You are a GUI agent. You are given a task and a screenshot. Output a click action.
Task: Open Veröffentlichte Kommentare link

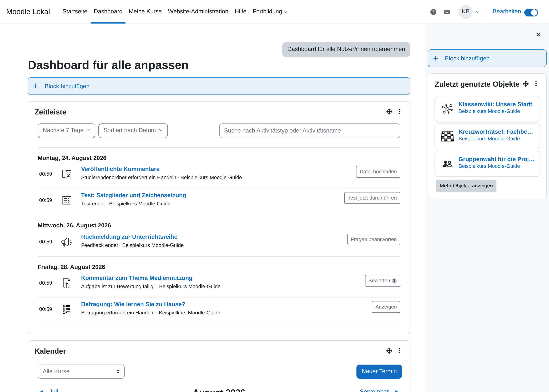(120, 169)
